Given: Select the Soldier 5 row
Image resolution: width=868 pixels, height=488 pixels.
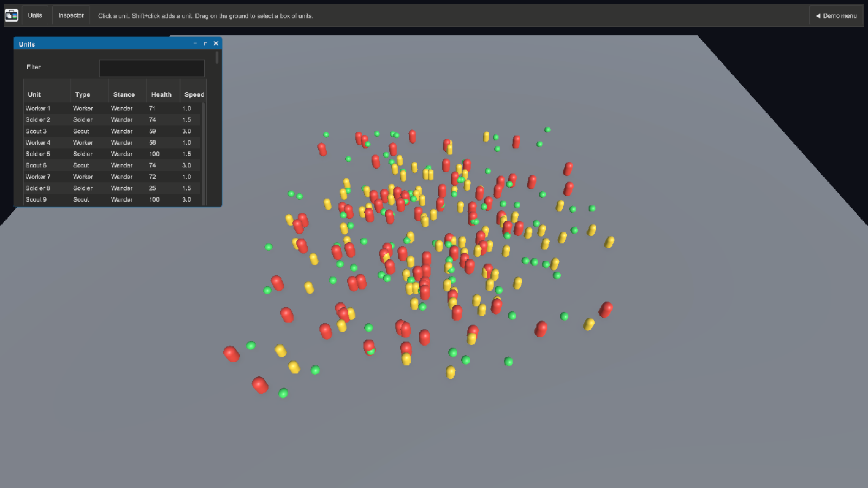Looking at the screenshot, I should click(113, 154).
